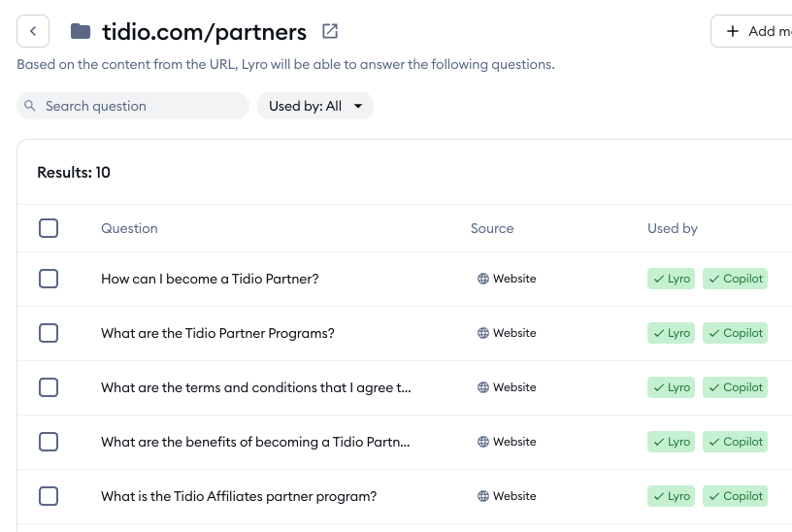792x532 pixels.
Task: Click globe icon in 'benefits of becoming' row
Action: click(483, 442)
